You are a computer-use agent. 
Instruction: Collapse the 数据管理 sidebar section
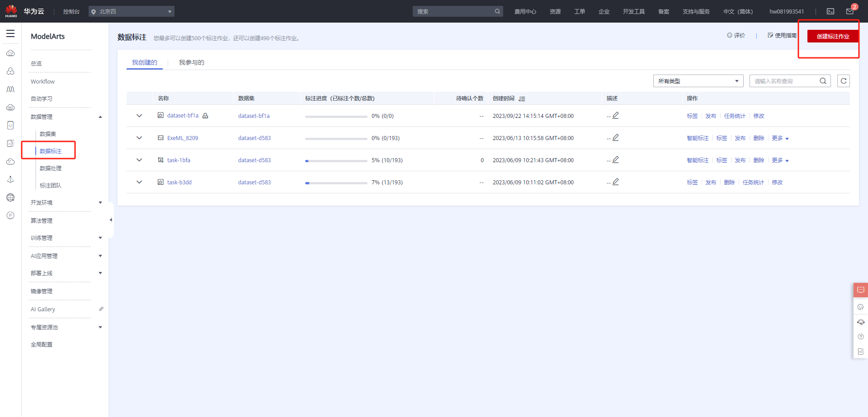(x=100, y=117)
